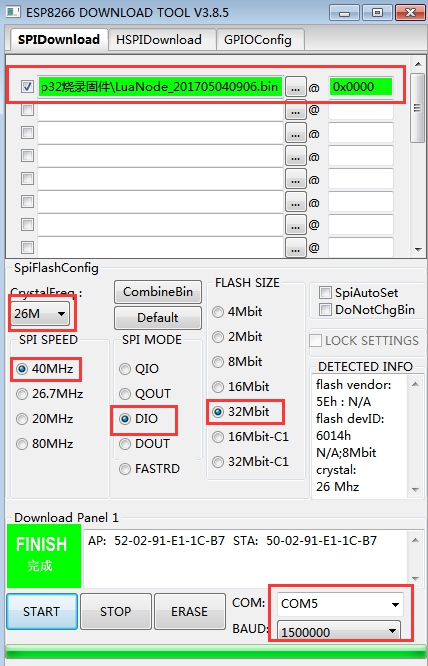Click the START button
Image resolution: width=428 pixels, height=666 pixels.
(42, 612)
